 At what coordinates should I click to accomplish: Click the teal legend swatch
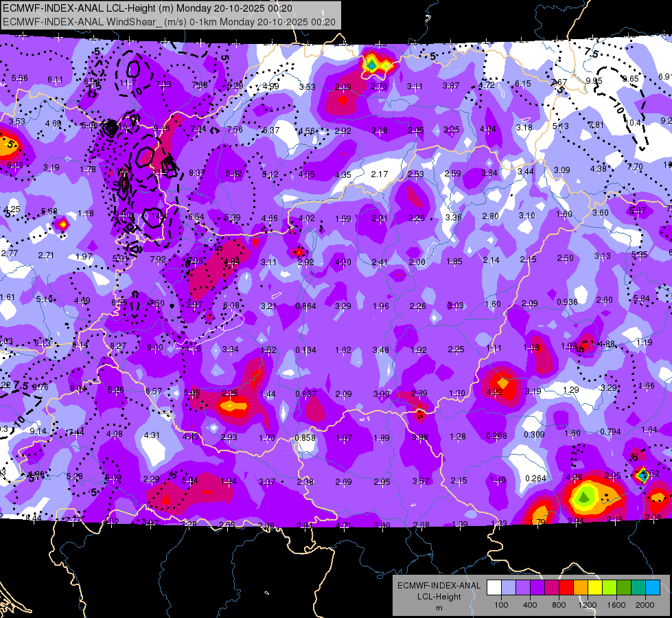click(x=638, y=588)
